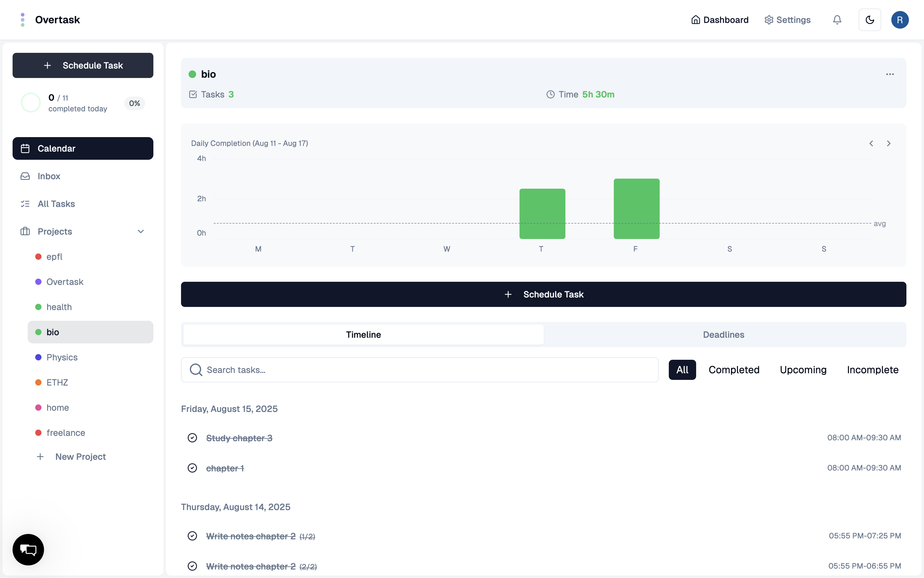Image resolution: width=924 pixels, height=578 pixels.
Task: Open Settings via the gear icon
Action: (768, 20)
